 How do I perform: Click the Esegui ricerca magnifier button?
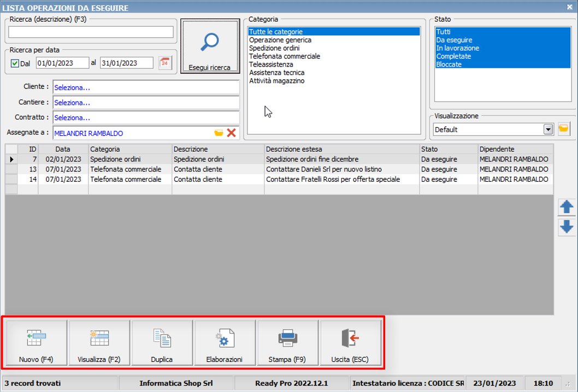pyautogui.click(x=210, y=47)
